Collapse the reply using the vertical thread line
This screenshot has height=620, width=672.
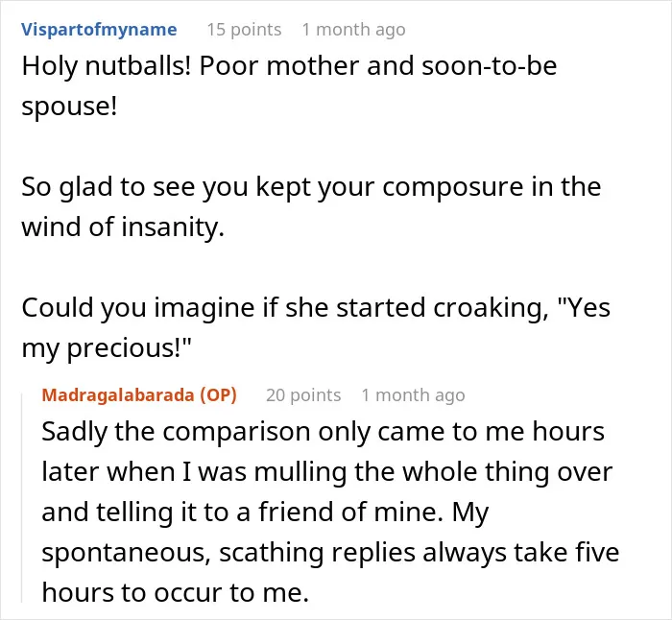tap(22, 497)
